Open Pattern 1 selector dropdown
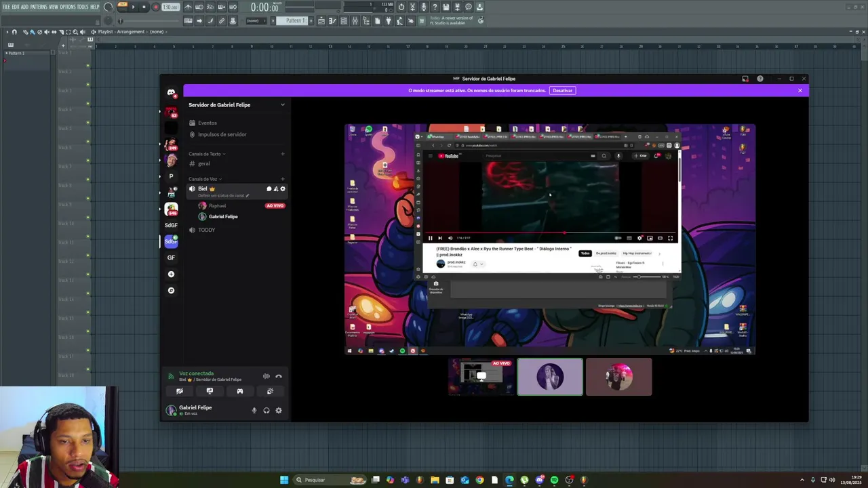The image size is (868, 488). coord(292,21)
